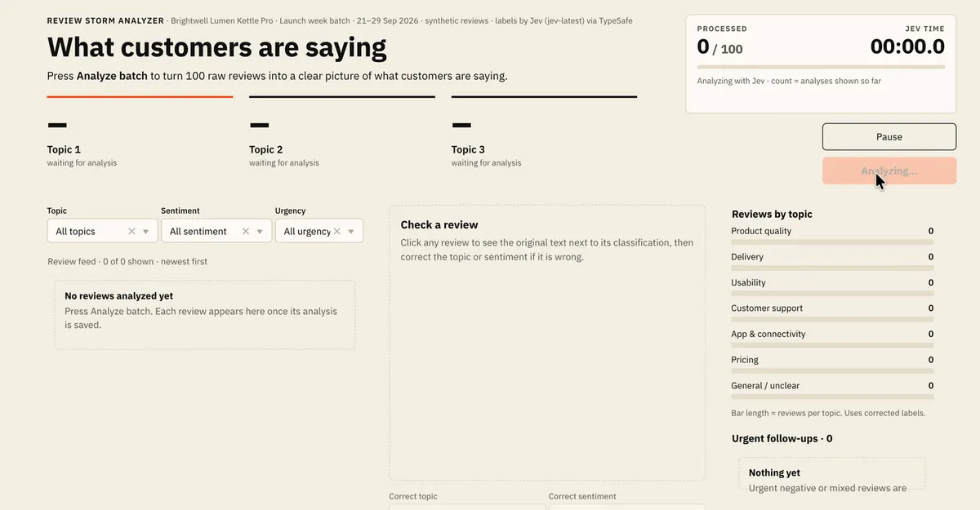This screenshot has width=980, height=510.
Task: Select the Topic 3 summary card
Action: (544, 133)
